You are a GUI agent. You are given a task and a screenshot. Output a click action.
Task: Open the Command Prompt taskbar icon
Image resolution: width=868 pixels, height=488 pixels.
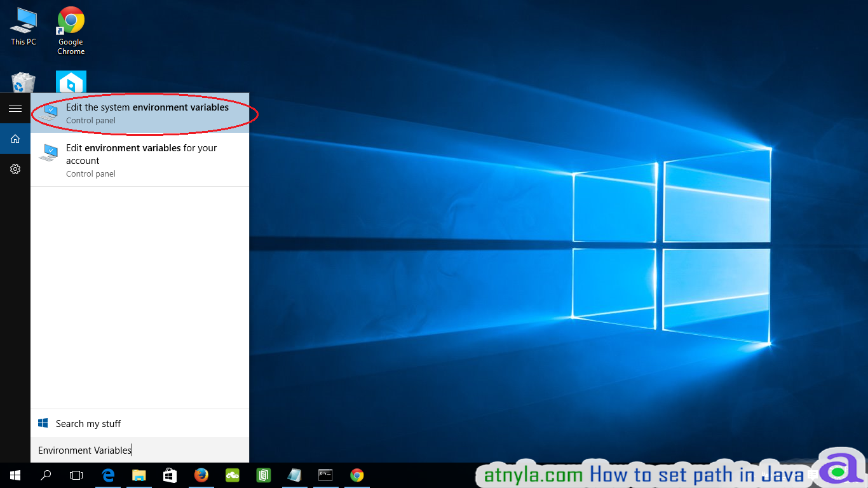(x=325, y=475)
